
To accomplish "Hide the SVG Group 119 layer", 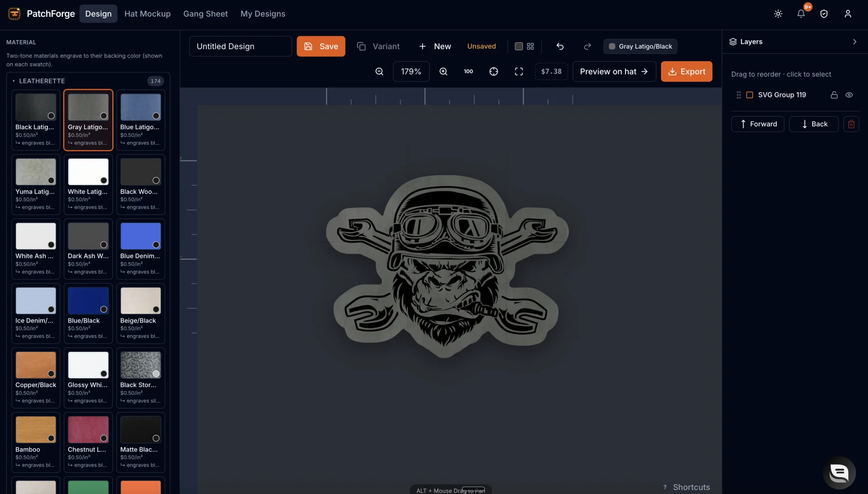I will pyautogui.click(x=849, y=95).
